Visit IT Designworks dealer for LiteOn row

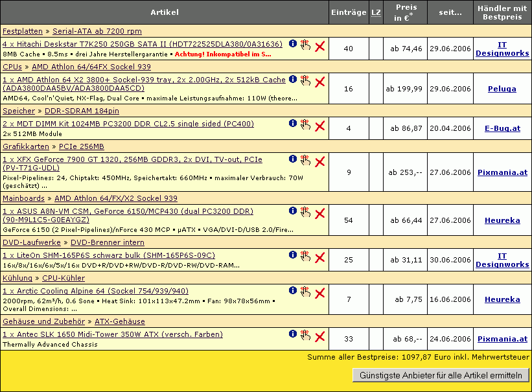click(502, 260)
